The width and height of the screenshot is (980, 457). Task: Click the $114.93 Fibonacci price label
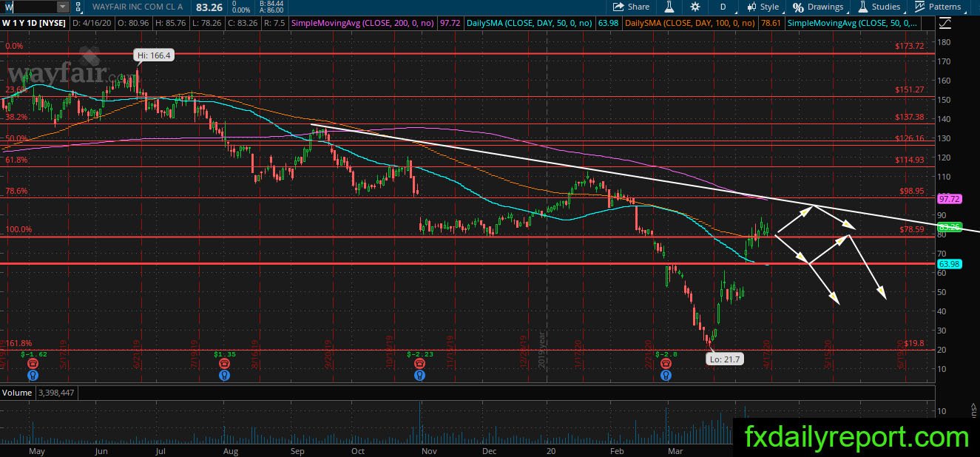[x=910, y=160]
